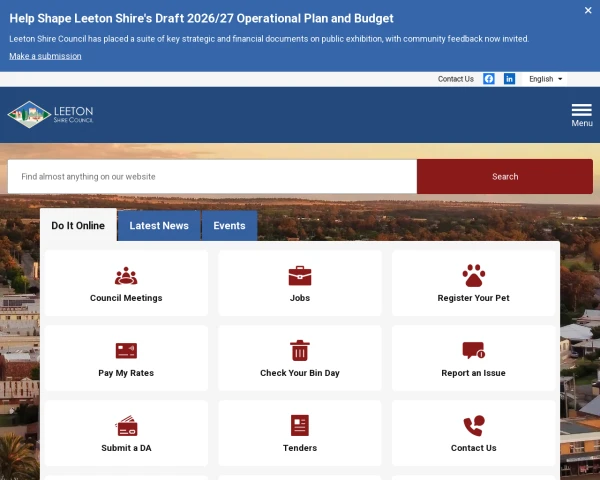Open the Tenders label
This screenshot has width=600, height=480.
(x=300, y=448)
